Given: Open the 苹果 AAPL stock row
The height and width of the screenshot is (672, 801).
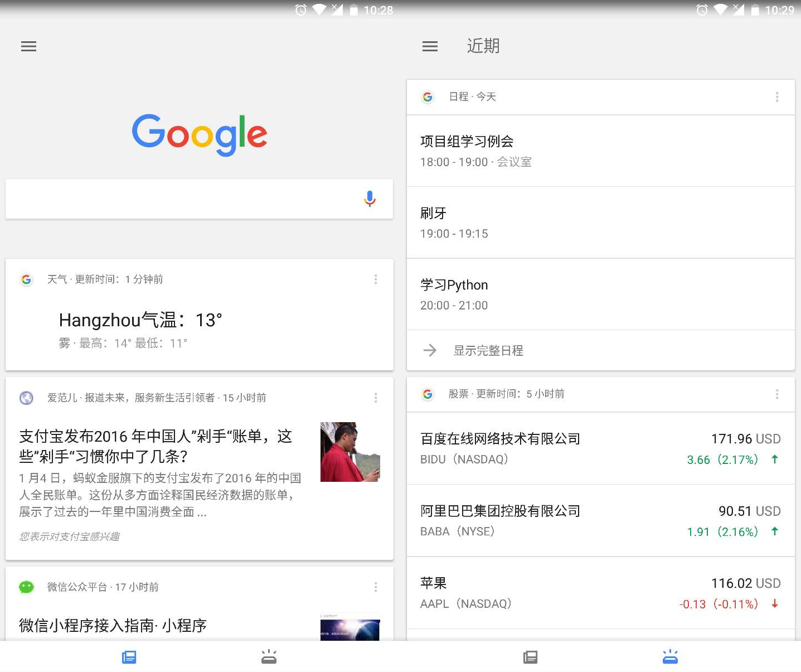Looking at the screenshot, I should [601, 593].
